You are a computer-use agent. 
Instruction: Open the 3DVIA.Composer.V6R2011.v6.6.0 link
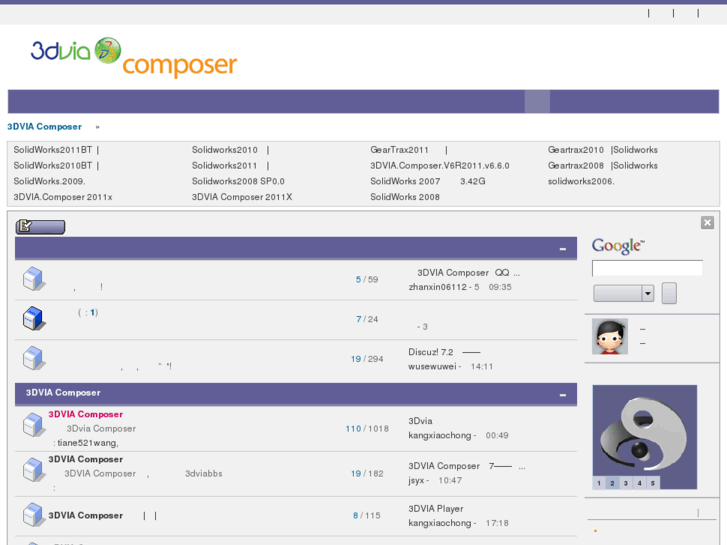click(440, 166)
